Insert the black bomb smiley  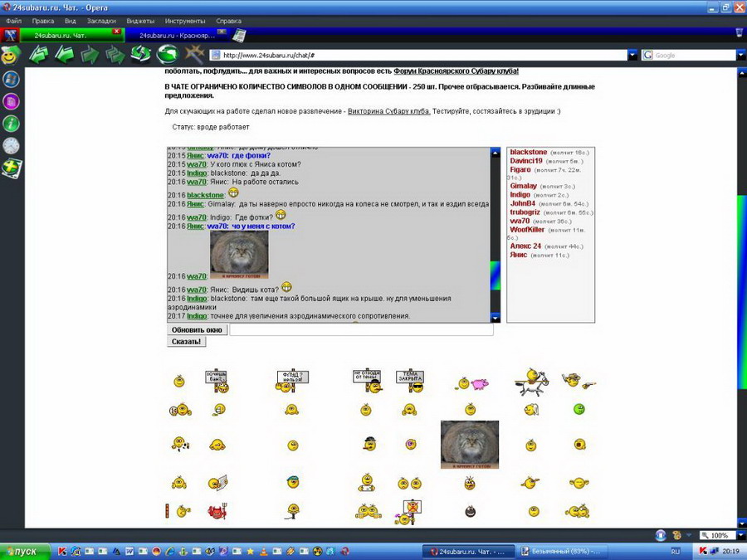[x=471, y=511]
